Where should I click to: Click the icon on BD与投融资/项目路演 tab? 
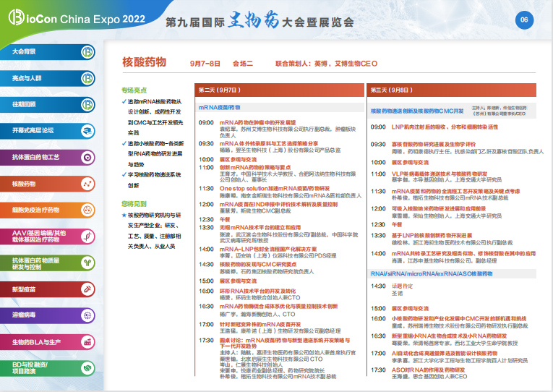87,368
